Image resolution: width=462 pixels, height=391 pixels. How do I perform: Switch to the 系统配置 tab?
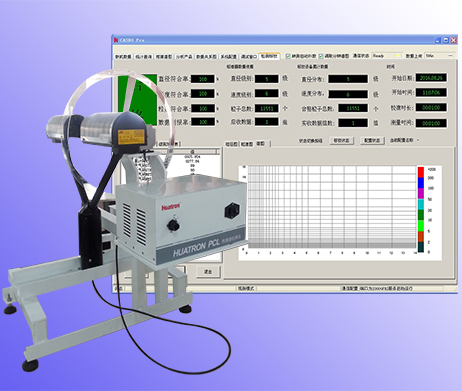tap(228, 57)
